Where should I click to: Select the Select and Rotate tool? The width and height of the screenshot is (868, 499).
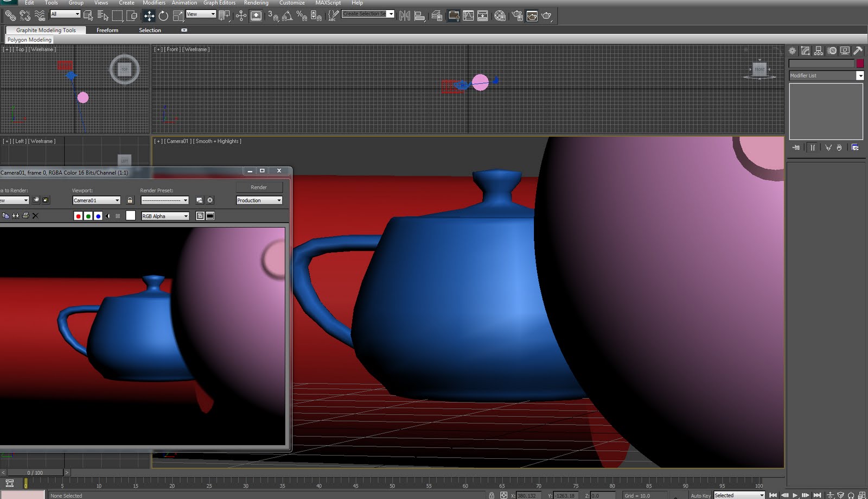[163, 15]
